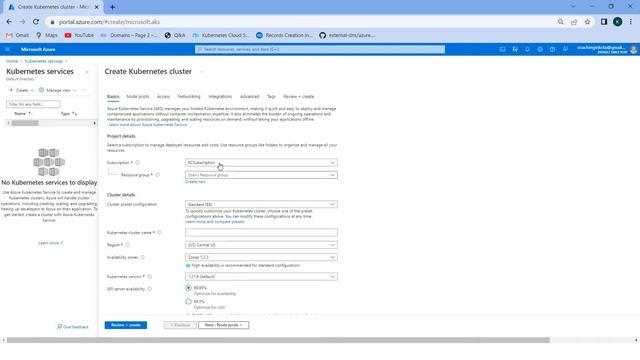Open the Notifications bell in the Azure header
This screenshot has height=360, width=640.
click(527, 49)
